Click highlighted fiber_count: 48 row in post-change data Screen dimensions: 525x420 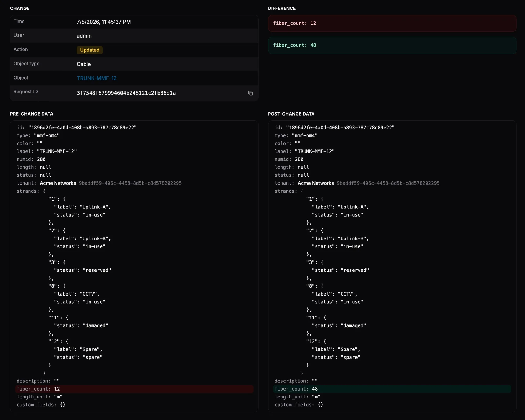coord(392,389)
